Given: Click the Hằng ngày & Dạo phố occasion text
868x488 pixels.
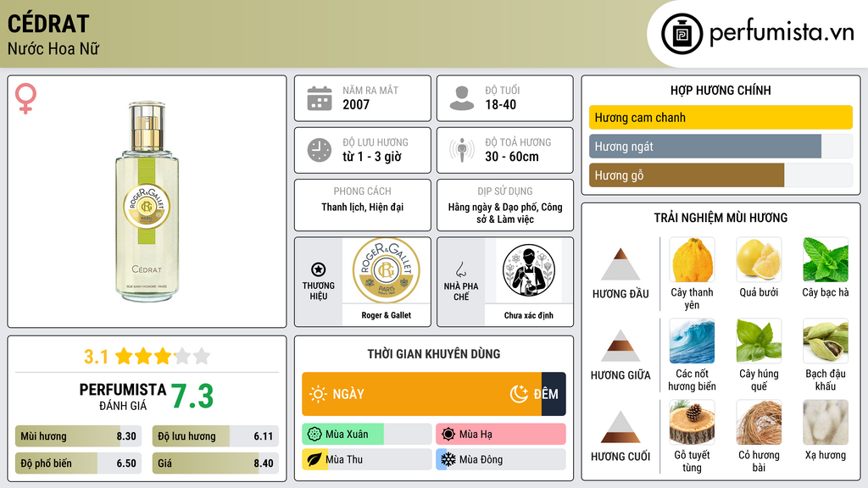Looking at the screenshot, I should click(505, 213).
